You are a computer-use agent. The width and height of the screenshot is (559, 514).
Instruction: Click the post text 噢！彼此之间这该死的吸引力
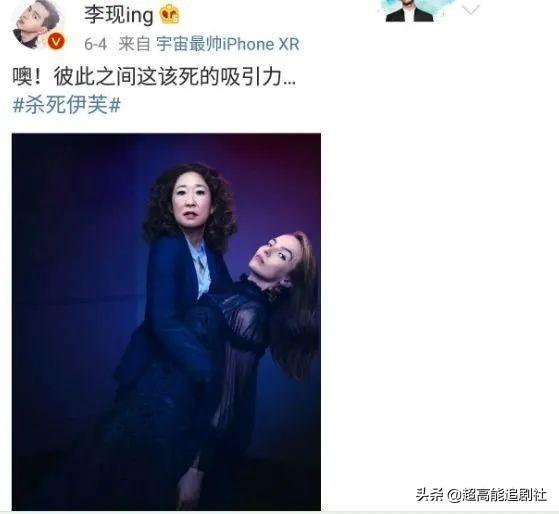154,77
